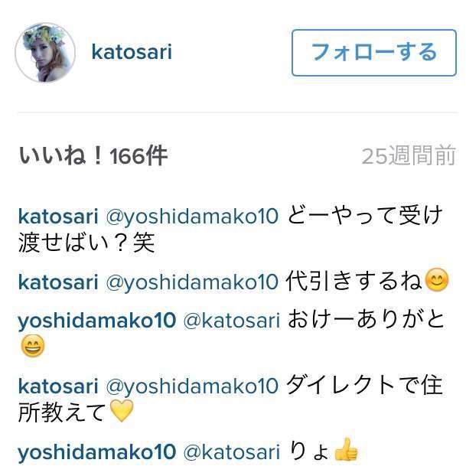Open @katosari mention in the りょ comment
This screenshot has width=466, height=476.
[x=232, y=452]
